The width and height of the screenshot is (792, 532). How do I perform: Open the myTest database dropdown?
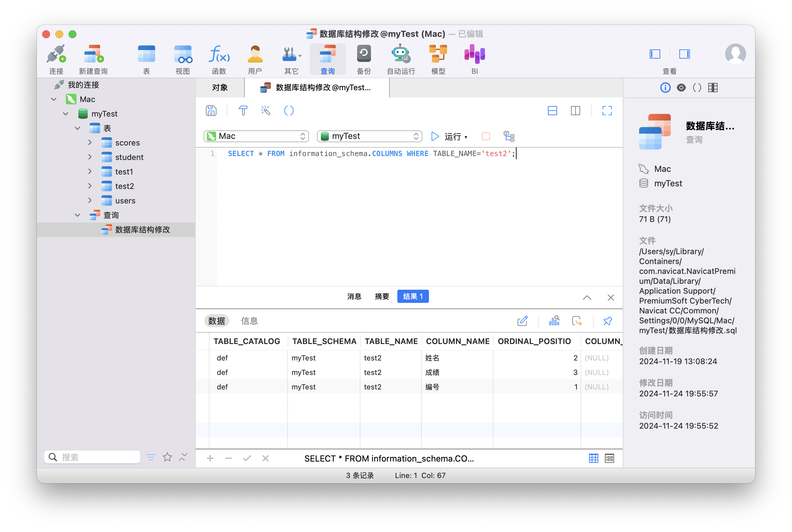tap(369, 136)
